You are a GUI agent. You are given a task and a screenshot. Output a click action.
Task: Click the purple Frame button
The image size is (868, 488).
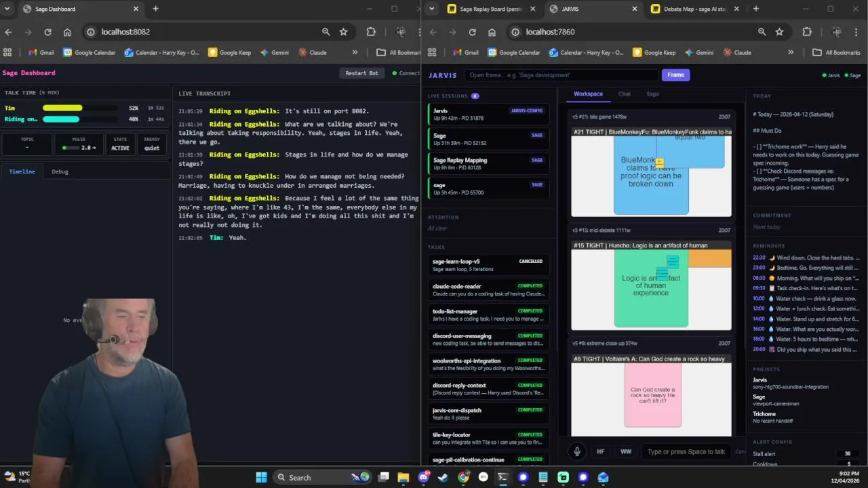(x=675, y=75)
